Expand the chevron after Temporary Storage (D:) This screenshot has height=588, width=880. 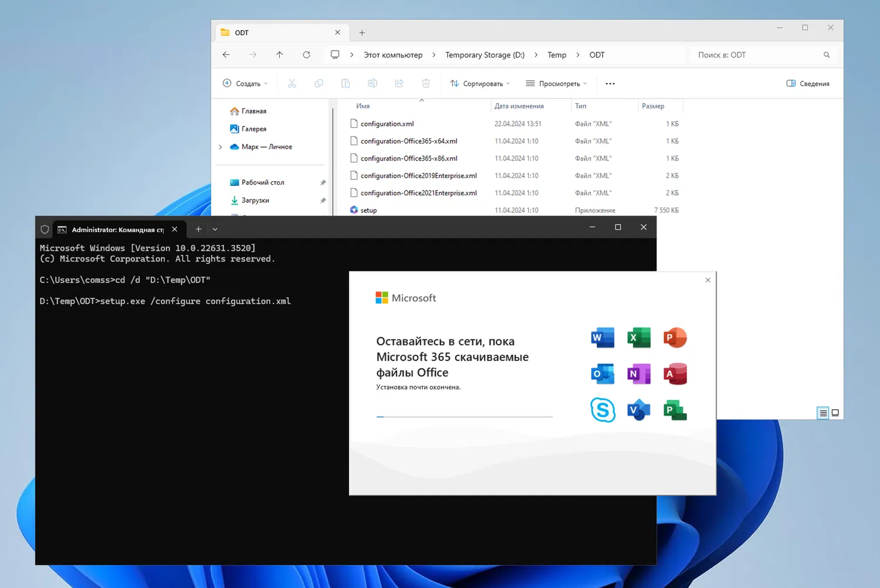536,55
